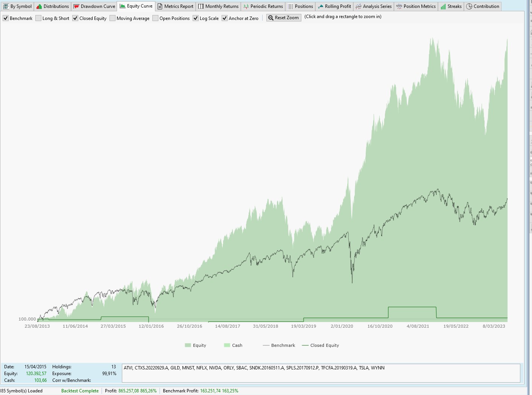Click inside the holdings symbol list box
The height and width of the screenshot is (395, 532).
(321, 373)
